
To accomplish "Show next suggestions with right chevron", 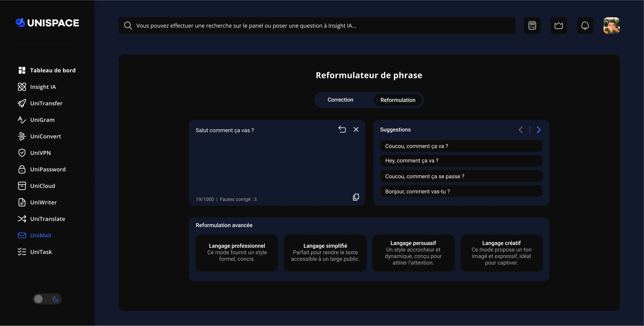I will 539,130.
